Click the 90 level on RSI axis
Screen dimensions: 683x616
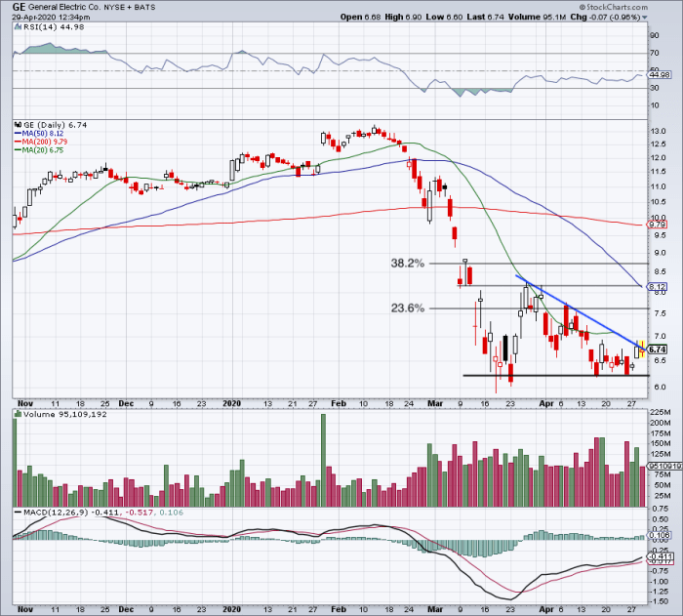(655, 35)
